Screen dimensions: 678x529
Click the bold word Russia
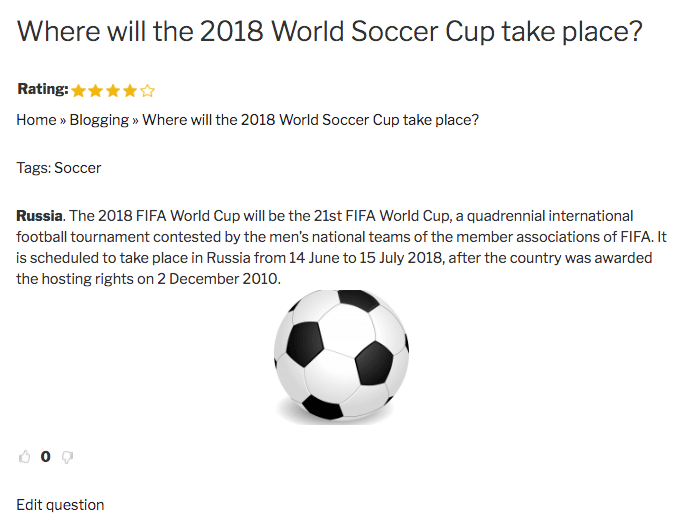(39, 216)
